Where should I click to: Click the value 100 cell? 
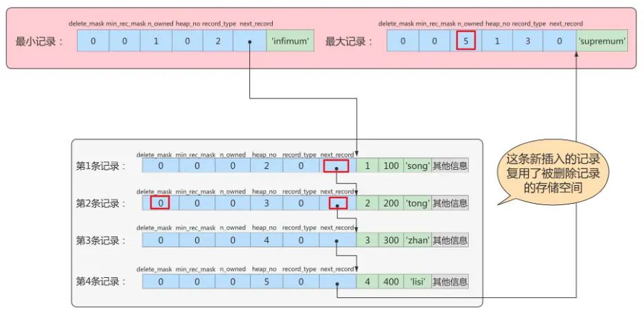[x=391, y=166]
